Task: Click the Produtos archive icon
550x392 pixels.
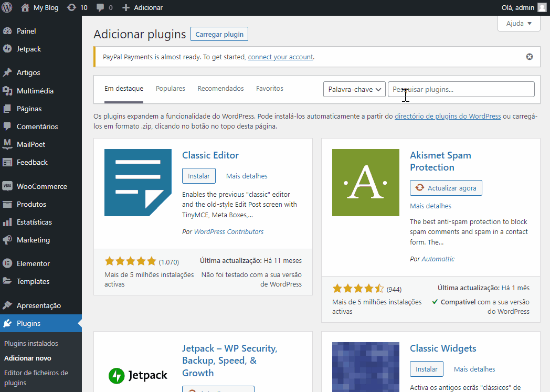Action: tap(7, 204)
